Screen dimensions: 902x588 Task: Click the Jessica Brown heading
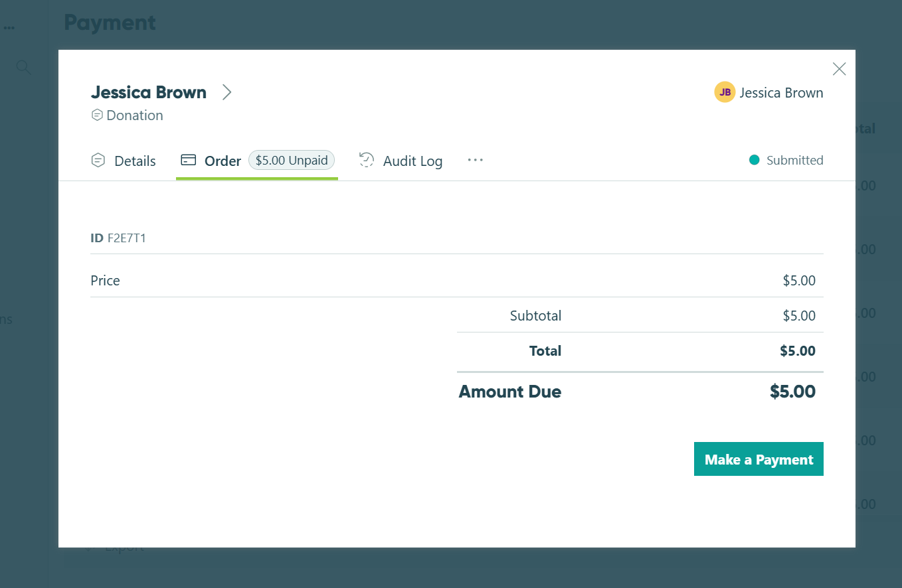tap(149, 92)
